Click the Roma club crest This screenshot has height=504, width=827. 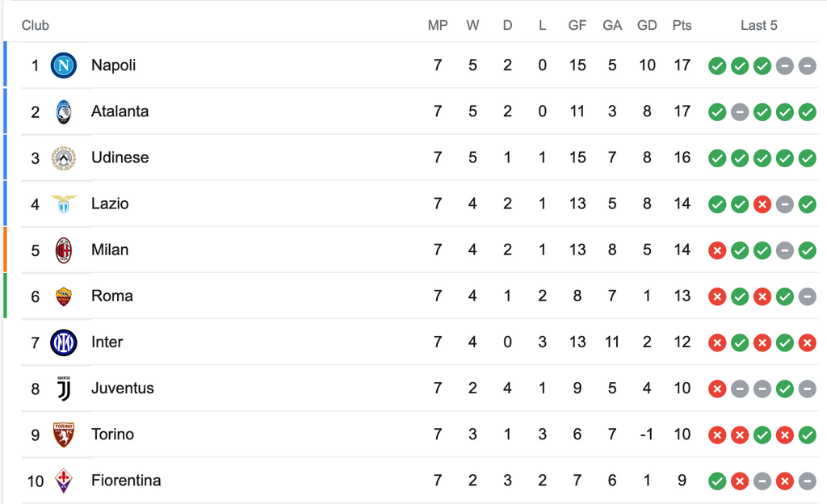pyautogui.click(x=63, y=296)
